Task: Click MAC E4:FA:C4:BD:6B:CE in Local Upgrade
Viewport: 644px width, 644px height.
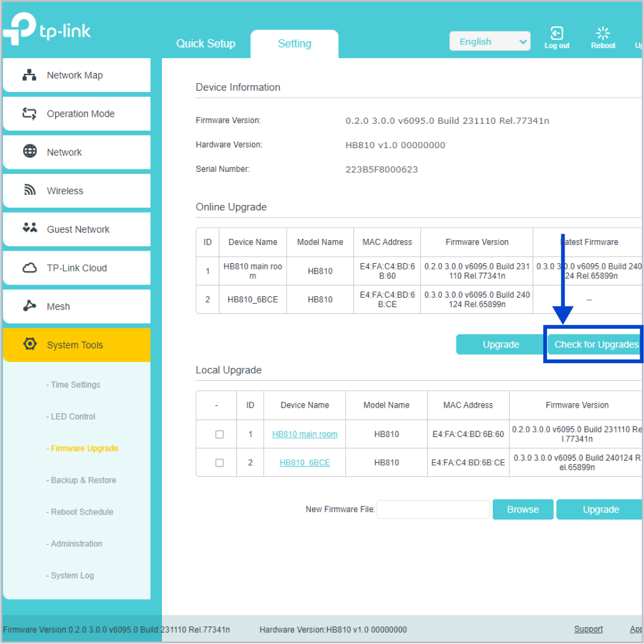Action: (468, 463)
